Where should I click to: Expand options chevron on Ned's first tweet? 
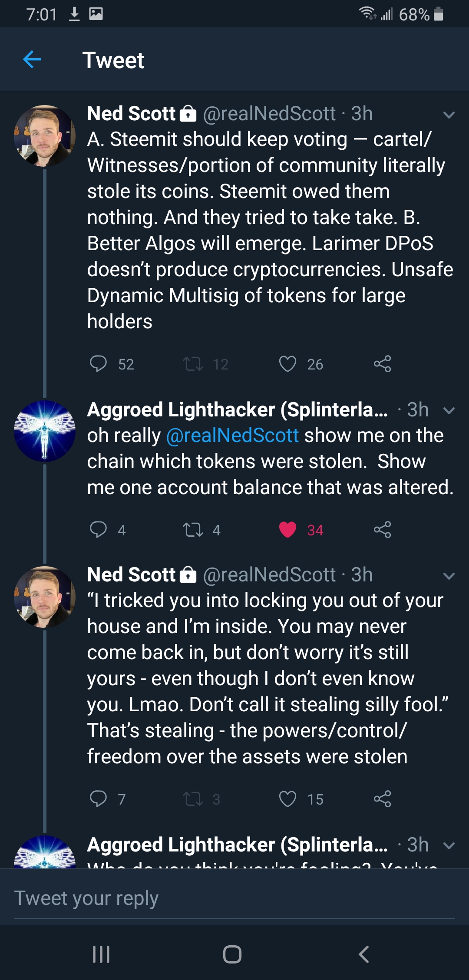[449, 115]
